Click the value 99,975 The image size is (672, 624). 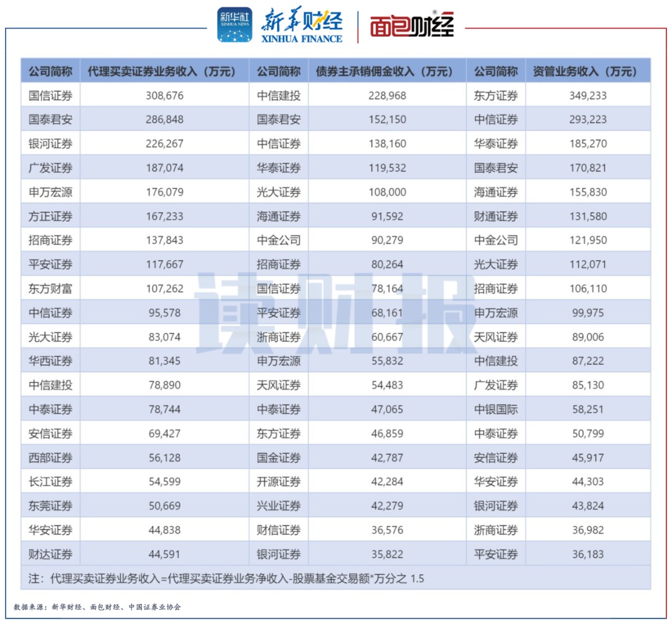pos(588,313)
